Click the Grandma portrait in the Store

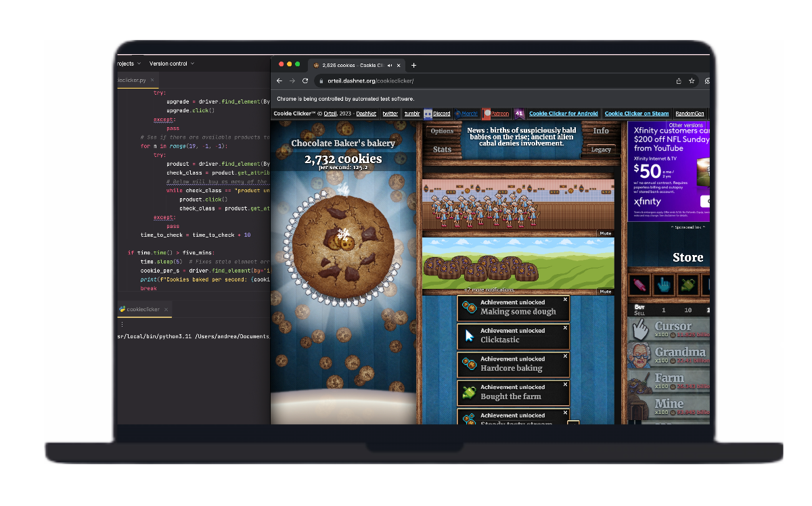tap(640, 356)
